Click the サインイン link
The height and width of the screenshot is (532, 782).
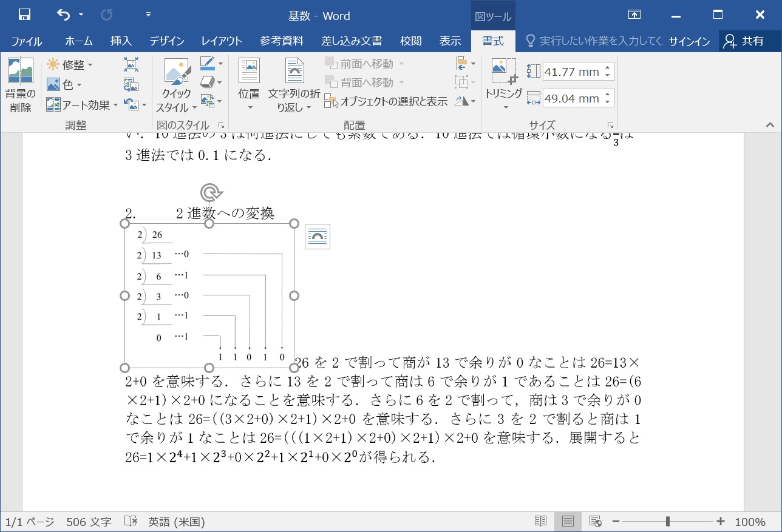pos(690,41)
